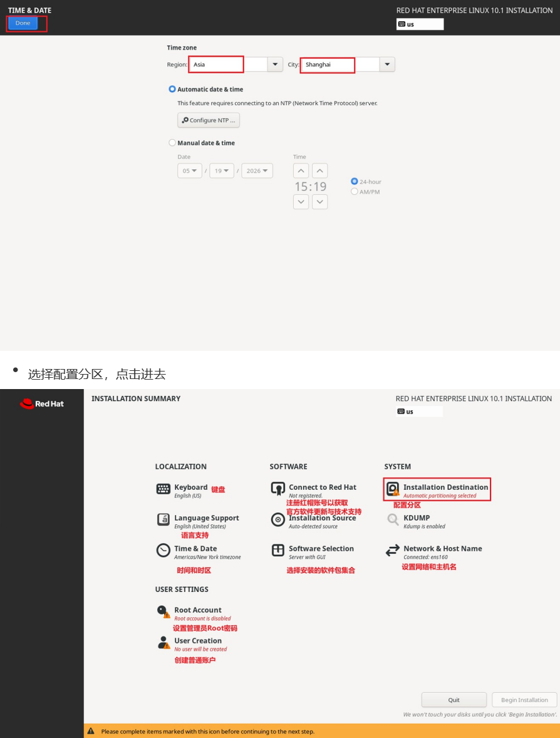Decrease the minutes with down arrow
560x738 pixels.
click(x=320, y=202)
